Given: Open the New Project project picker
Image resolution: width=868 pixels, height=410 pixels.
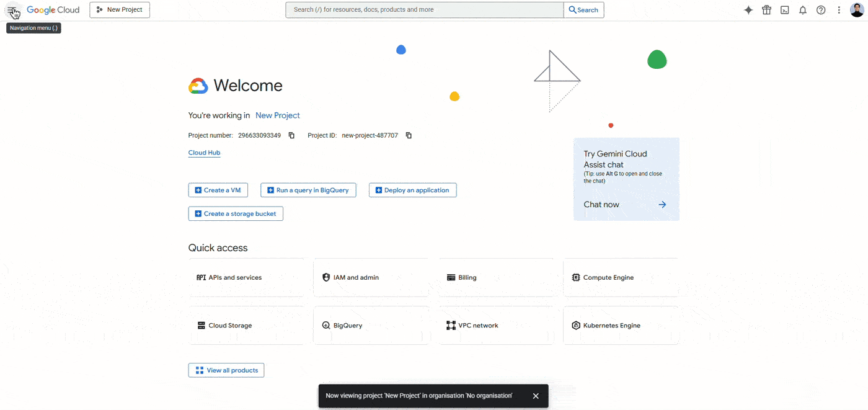Looking at the screenshot, I should pos(119,9).
